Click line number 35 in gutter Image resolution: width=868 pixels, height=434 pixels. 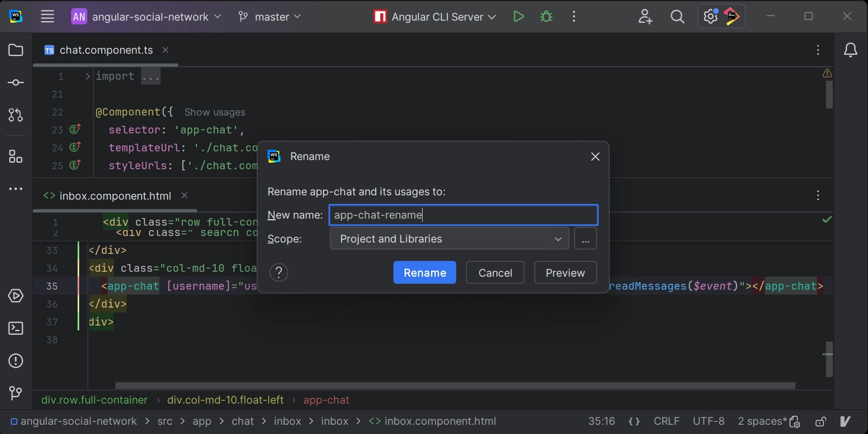point(52,286)
